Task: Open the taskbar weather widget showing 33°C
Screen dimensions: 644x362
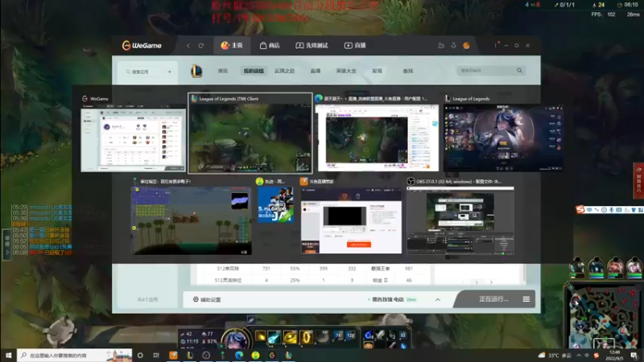Action: (555, 355)
